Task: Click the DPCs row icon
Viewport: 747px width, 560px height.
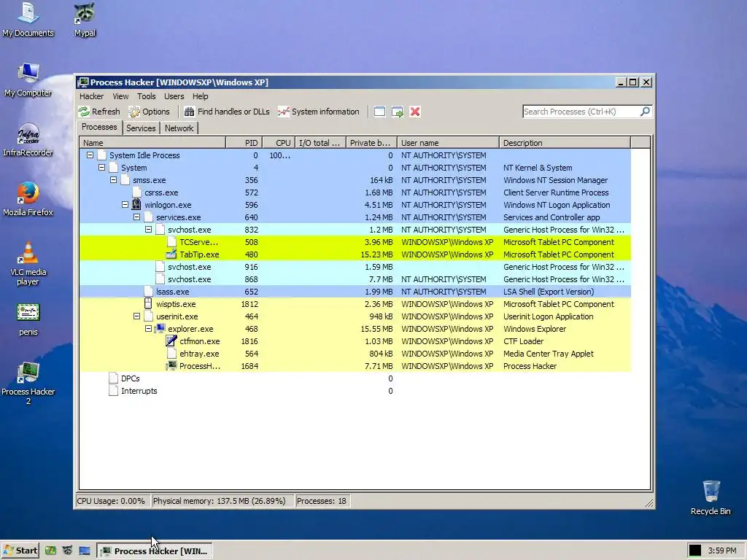Action: [113, 378]
